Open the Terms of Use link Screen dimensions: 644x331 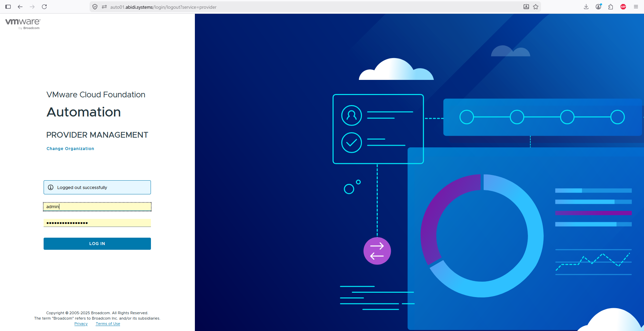click(x=108, y=324)
